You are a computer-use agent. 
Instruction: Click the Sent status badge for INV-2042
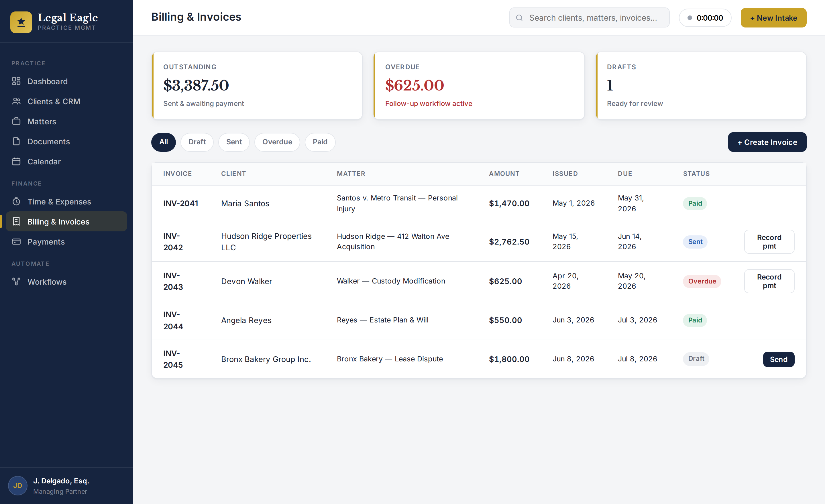click(x=695, y=242)
